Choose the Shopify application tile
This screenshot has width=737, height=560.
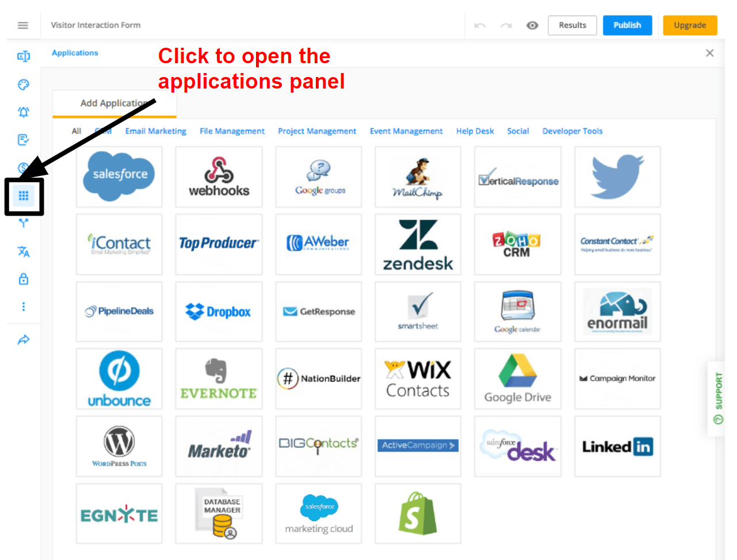click(x=418, y=513)
